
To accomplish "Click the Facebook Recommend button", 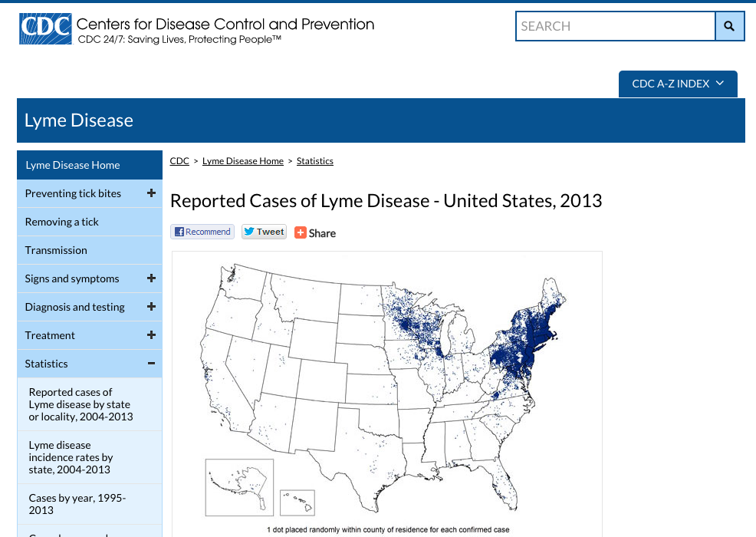I will click(x=202, y=232).
